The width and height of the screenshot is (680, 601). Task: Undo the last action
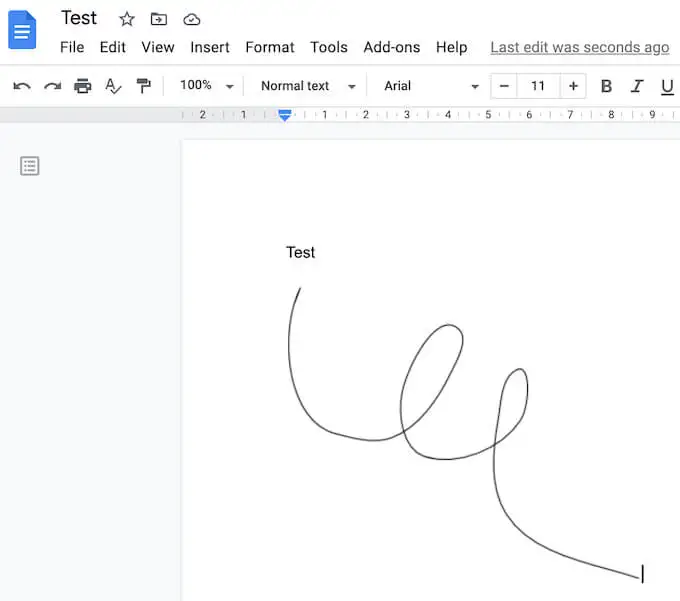point(22,86)
